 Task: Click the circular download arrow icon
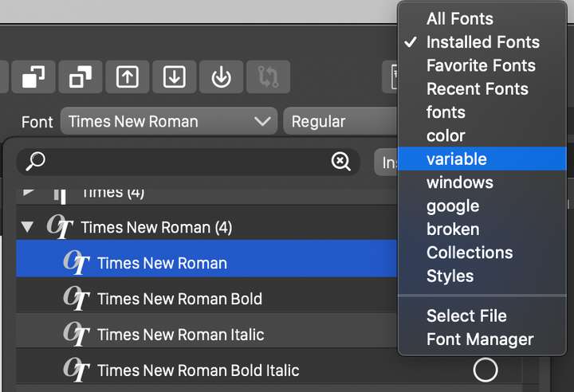coord(221,76)
